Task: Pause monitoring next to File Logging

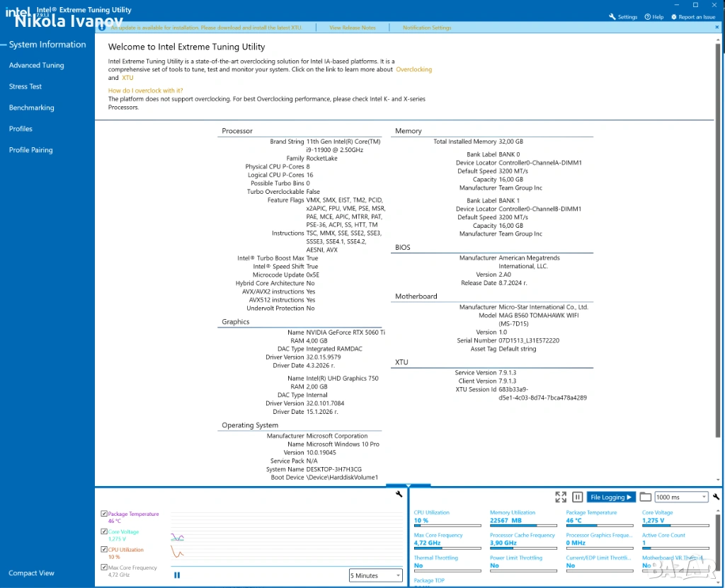Action: tap(577, 497)
